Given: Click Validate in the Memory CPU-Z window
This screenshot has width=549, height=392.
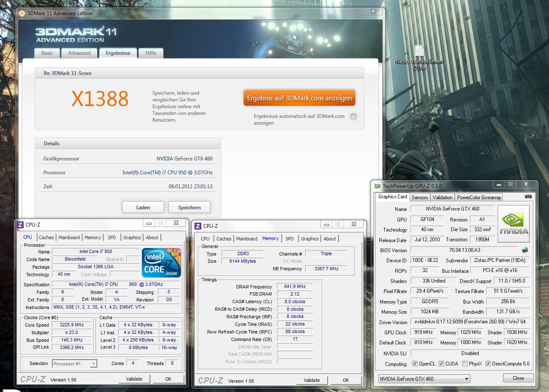Looking at the screenshot, I should (x=312, y=380).
